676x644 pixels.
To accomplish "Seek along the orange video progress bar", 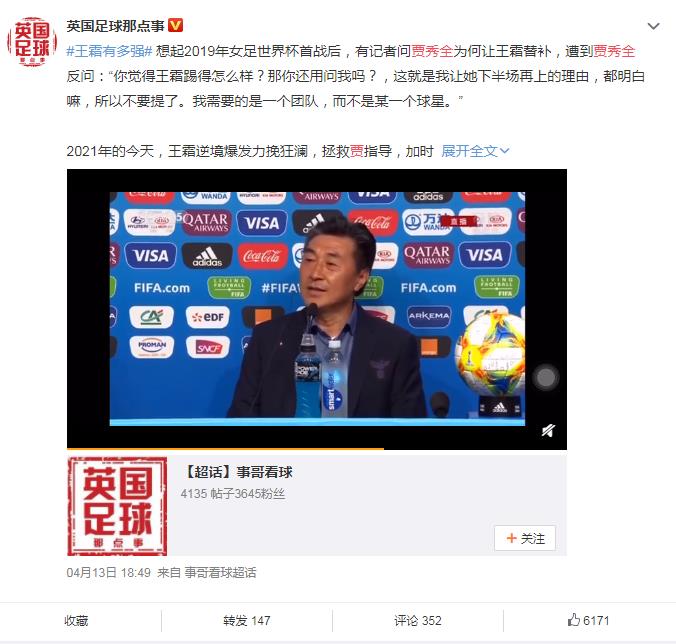I will [x=317, y=448].
